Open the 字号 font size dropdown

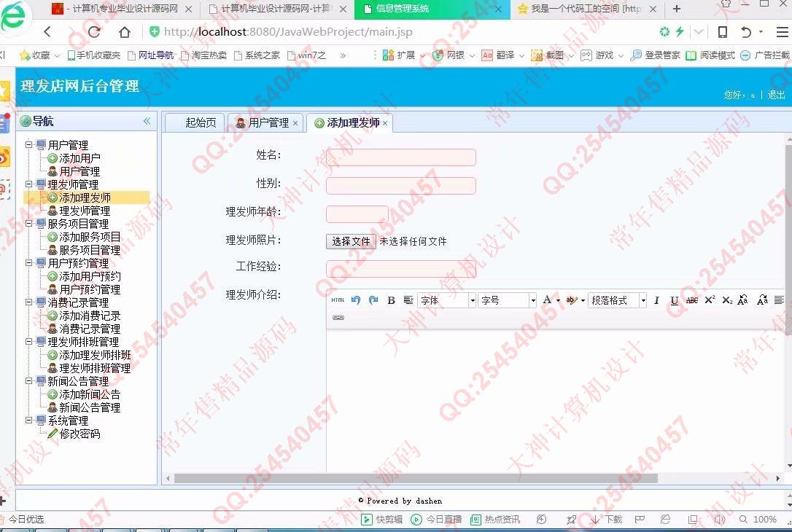(x=507, y=300)
